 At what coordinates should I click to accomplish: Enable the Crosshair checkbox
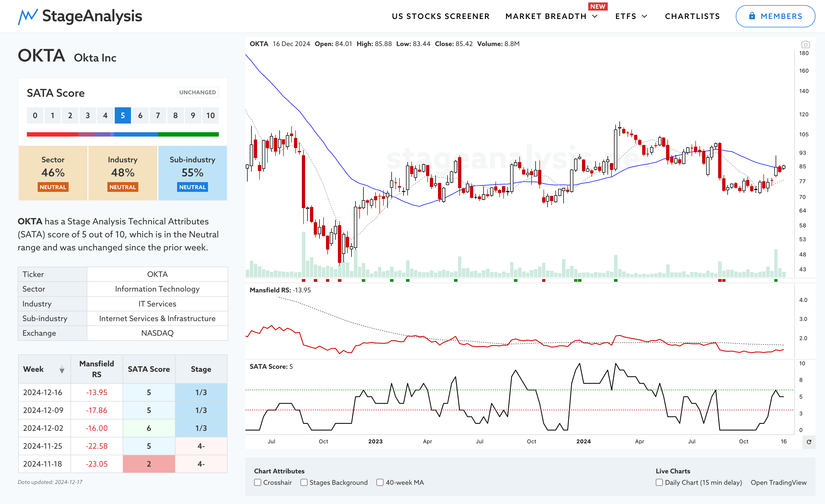257,482
